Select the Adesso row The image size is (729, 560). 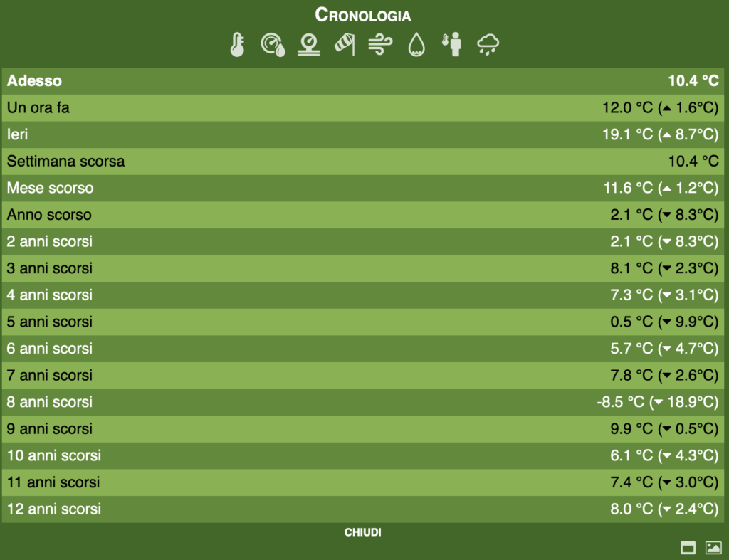(363, 81)
